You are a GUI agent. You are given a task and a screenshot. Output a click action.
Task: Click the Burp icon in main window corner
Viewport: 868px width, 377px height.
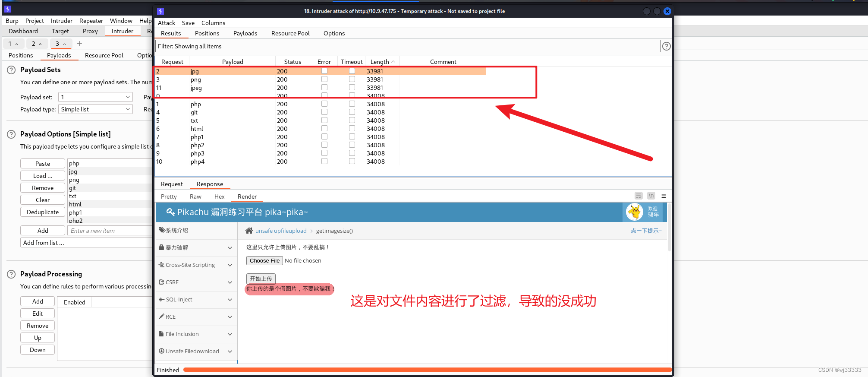(7, 9)
